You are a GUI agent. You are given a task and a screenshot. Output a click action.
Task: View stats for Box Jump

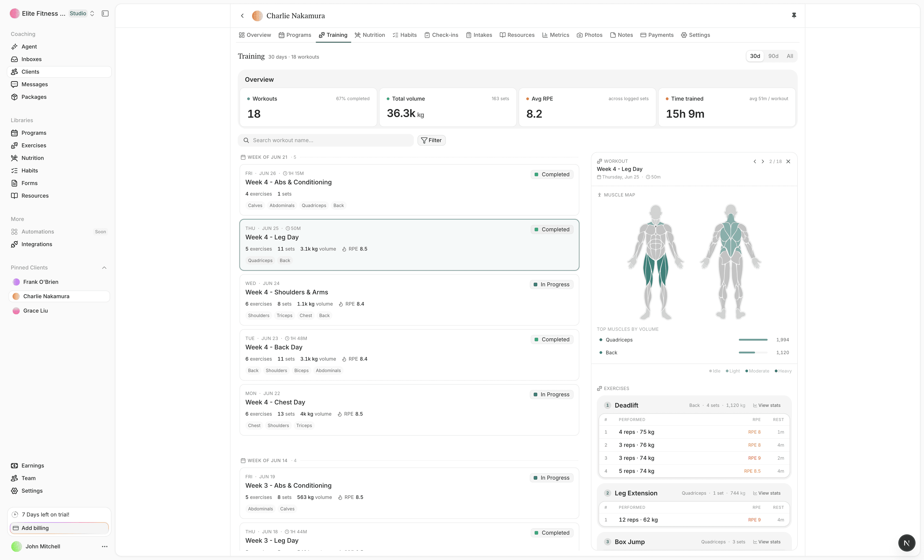(x=766, y=542)
